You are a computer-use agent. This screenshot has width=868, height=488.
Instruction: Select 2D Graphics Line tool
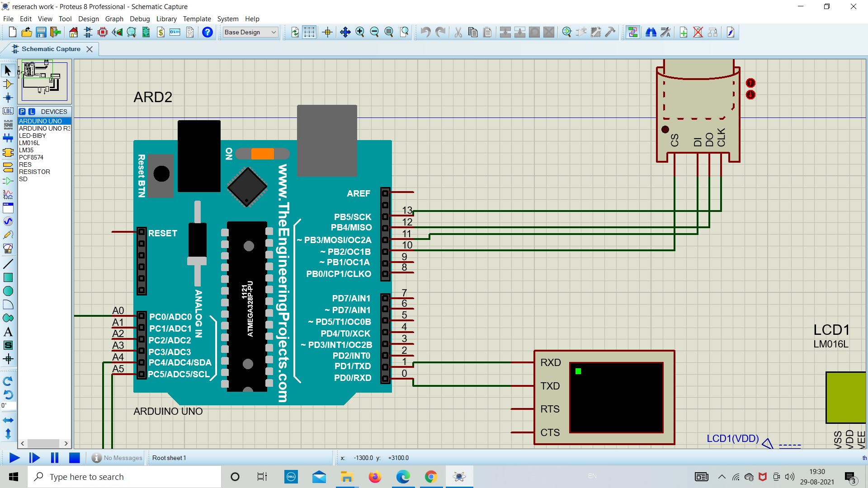[8, 264]
